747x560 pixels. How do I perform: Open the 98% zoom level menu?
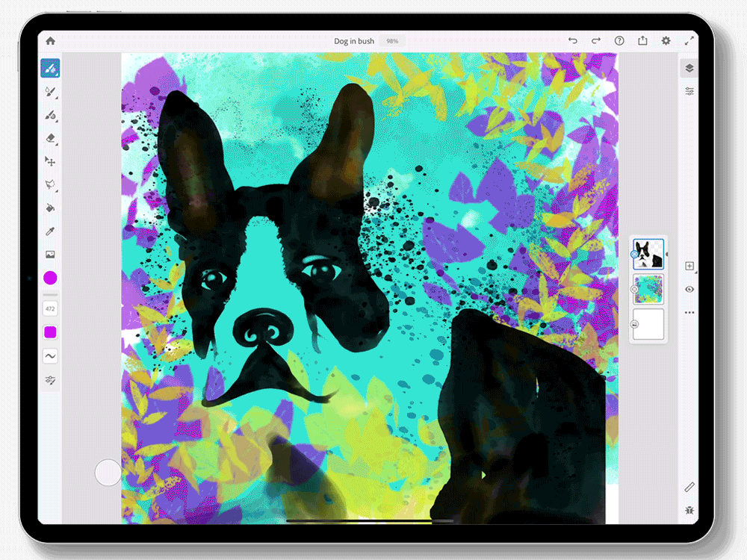pyautogui.click(x=392, y=41)
